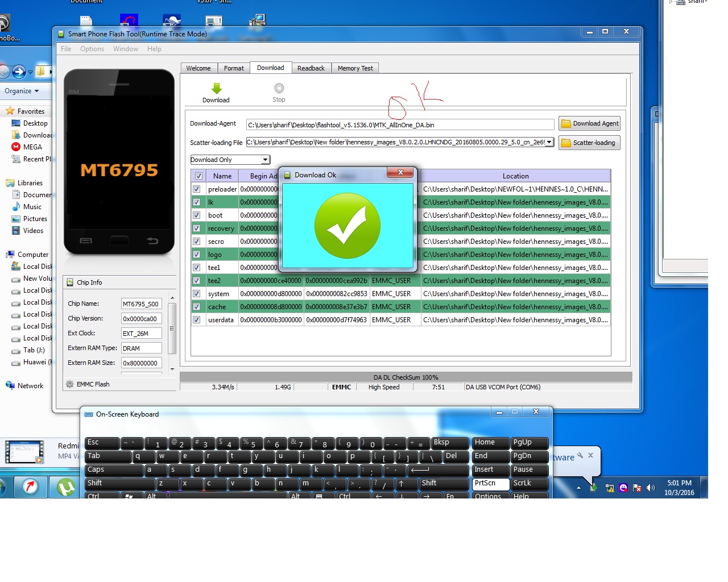Open Network in the Explorer sidebar
The image size is (728, 582).
click(x=30, y=386)
